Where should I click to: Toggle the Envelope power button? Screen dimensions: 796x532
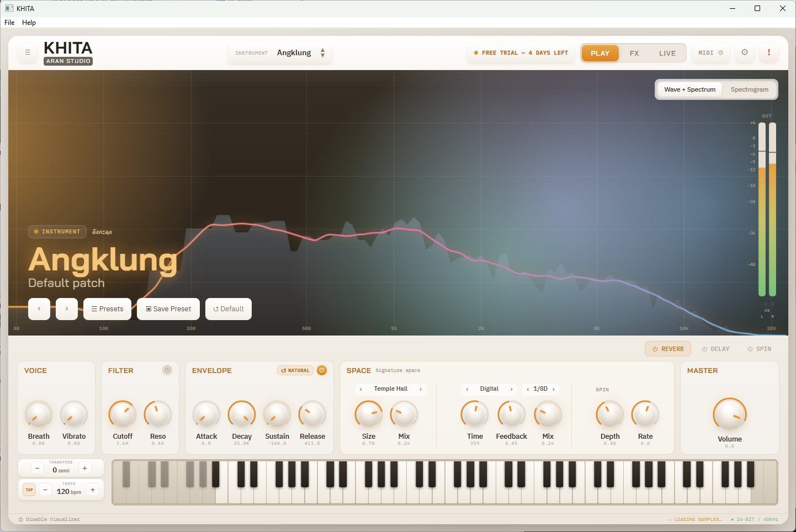tap(322, 370)
